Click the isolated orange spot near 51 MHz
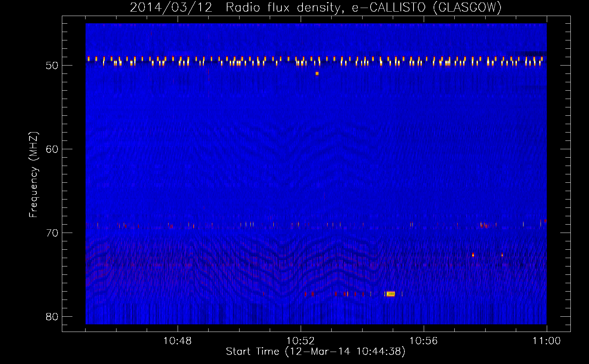 point(317,74)
